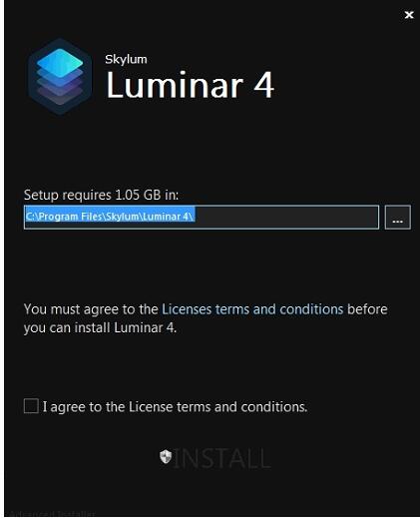Click the empty area of the install path field
This screenshot has width=420, height=518.
pyautogui.click(x=286, y=218)
